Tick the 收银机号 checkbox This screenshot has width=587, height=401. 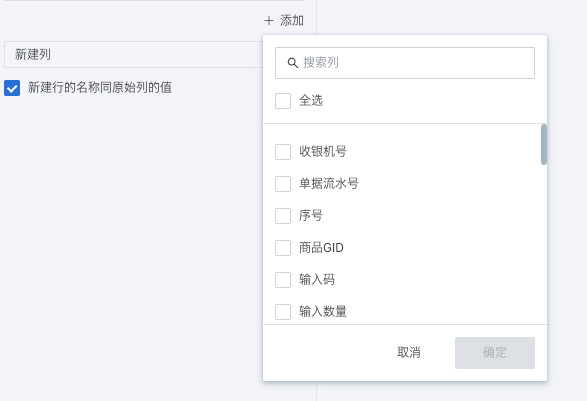pos(283,152)
